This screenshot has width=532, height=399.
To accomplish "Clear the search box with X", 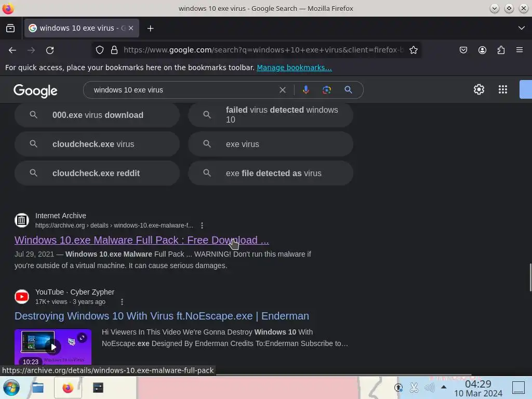I will point(283,90).
